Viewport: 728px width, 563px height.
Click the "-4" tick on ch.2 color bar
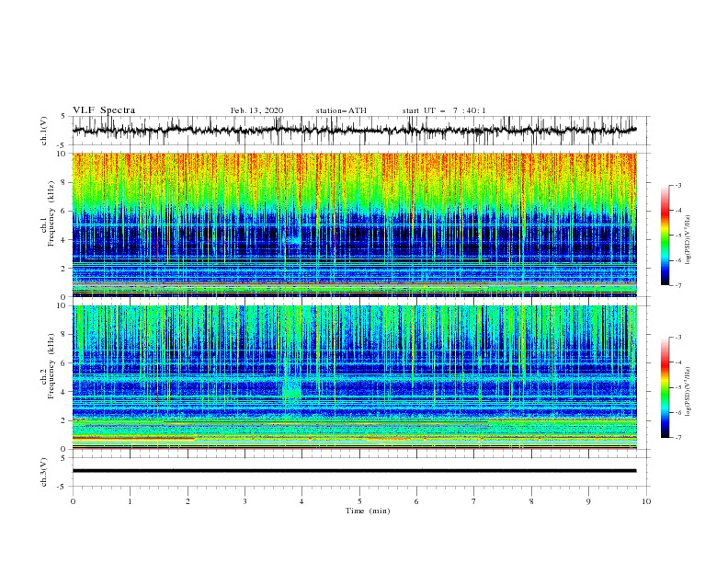tap(678, 362)
